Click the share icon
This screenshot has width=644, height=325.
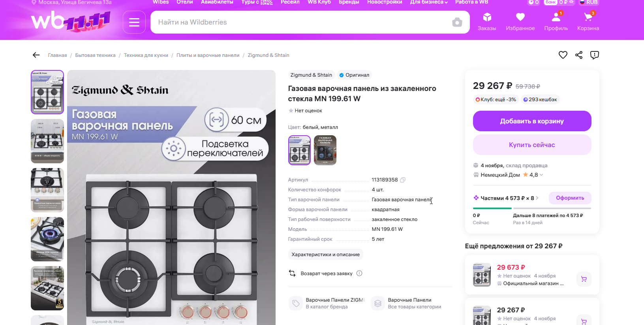click(x=579, y=55)
